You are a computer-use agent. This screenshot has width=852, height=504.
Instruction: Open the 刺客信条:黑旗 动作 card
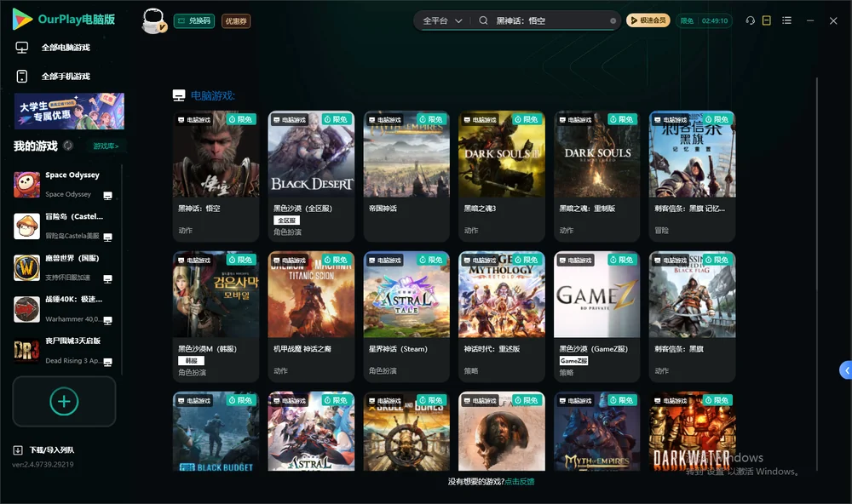[x=692, y=317]
